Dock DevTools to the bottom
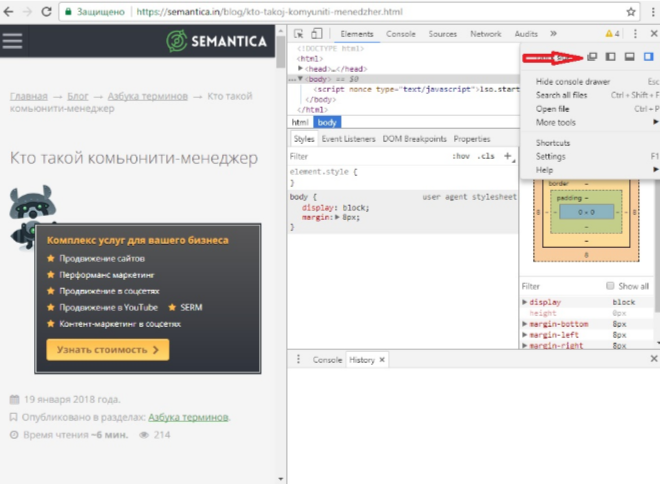The height and width of the screenshot is (484, 660). click(629, 58)
